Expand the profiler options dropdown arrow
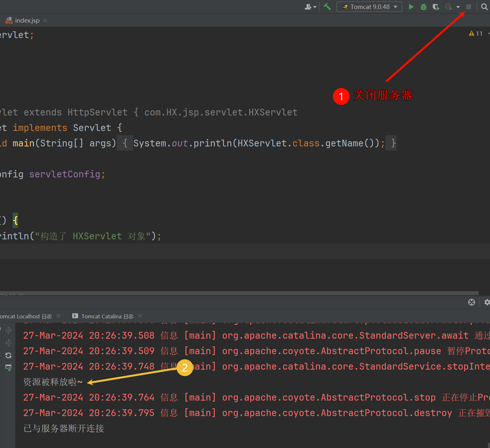The width and height of the screenshot is (490, 448). (x=458, y=7)
